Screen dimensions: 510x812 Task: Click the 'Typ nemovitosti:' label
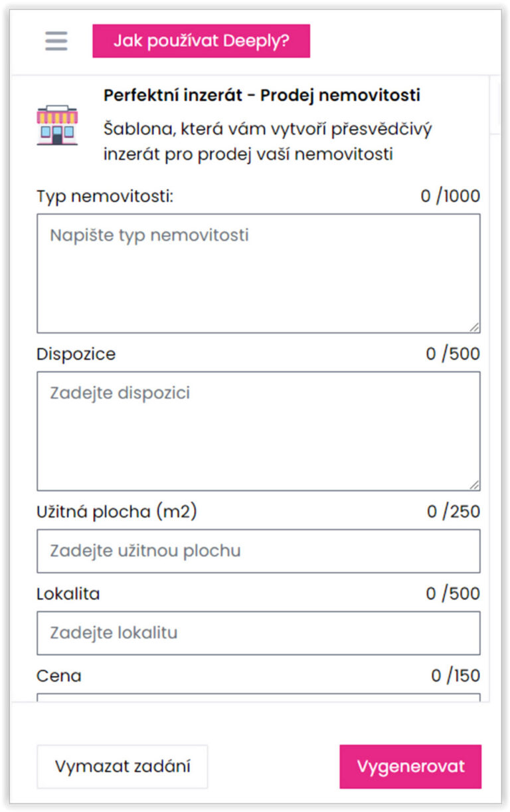(x=105, y=197)
